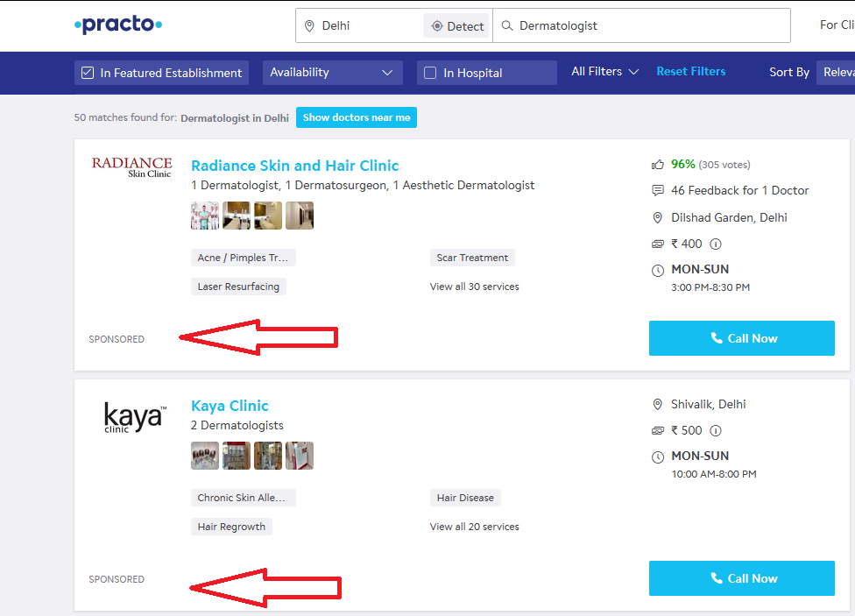
Task: Open first Kaya Clinic photo thumbnail
Action: (x=205, y=456)
